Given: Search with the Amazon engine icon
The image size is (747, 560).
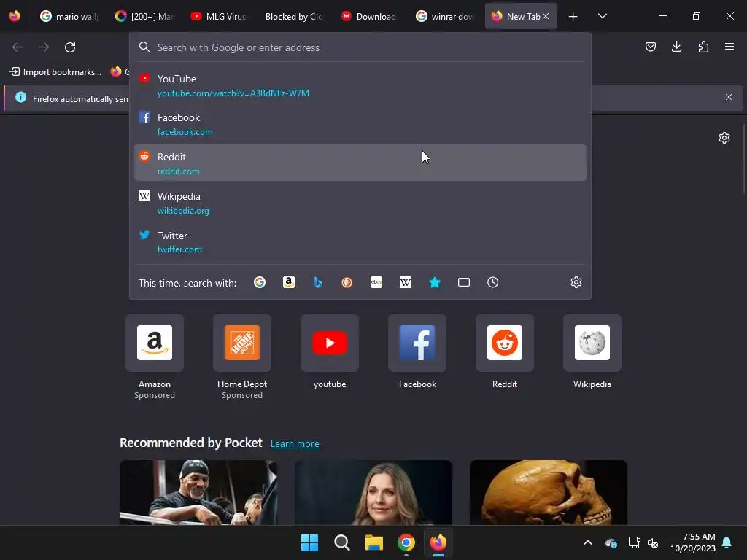Looking at the screenshot, I should tap(289, 282).
